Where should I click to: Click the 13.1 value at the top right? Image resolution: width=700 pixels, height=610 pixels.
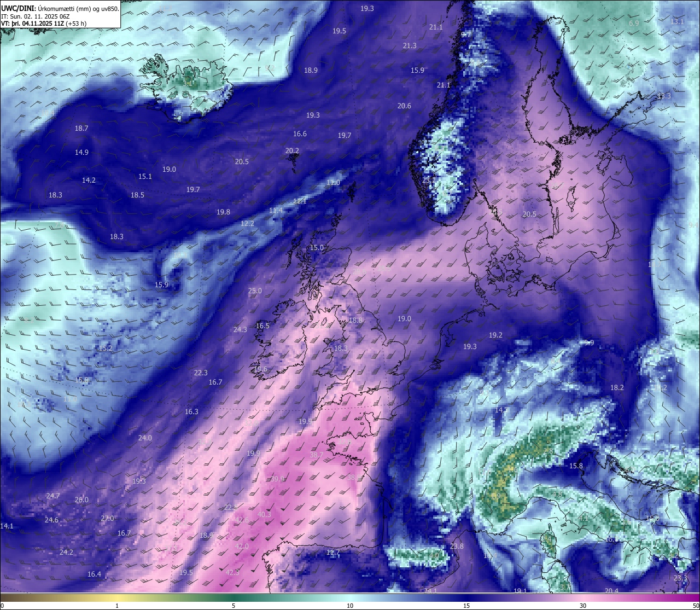coord(677,22)
